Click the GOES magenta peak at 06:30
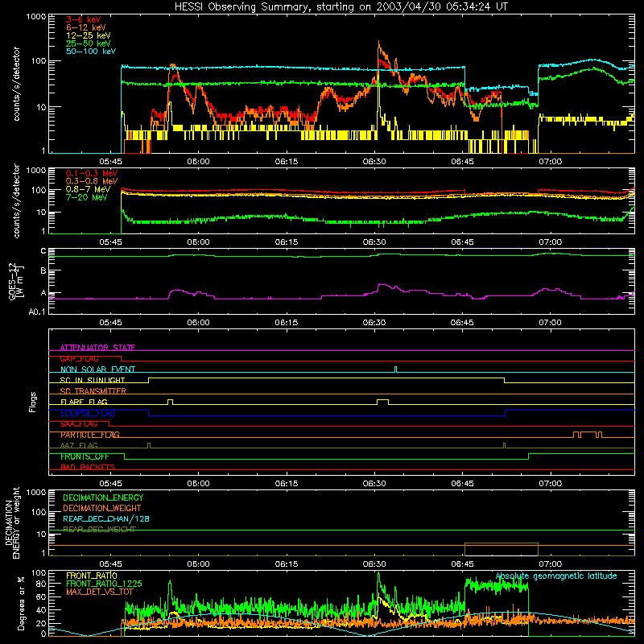Image resolution: width=644 pixels, height=644 pixels. click(x=380, y=284)
